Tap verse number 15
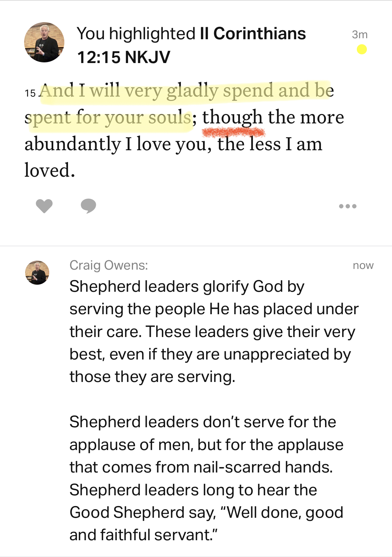Image resolution: width=392 pixels, height=557 pixels. click(x=30, y=93)
